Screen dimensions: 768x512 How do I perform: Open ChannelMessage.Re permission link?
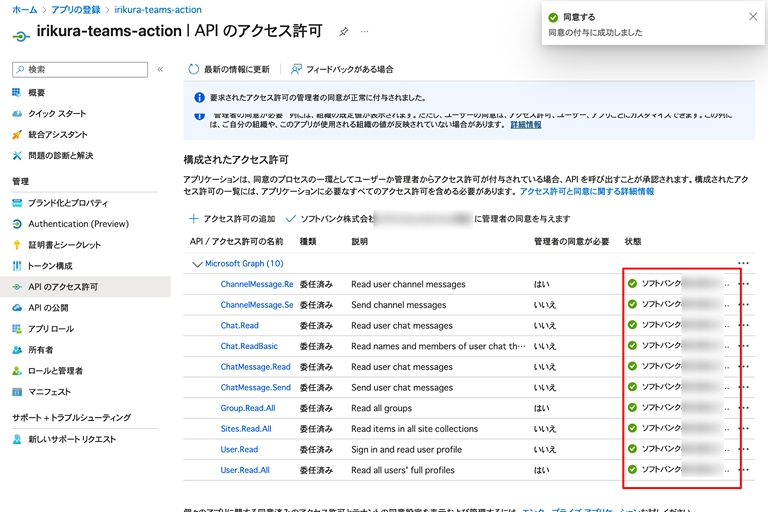(257, 284)
